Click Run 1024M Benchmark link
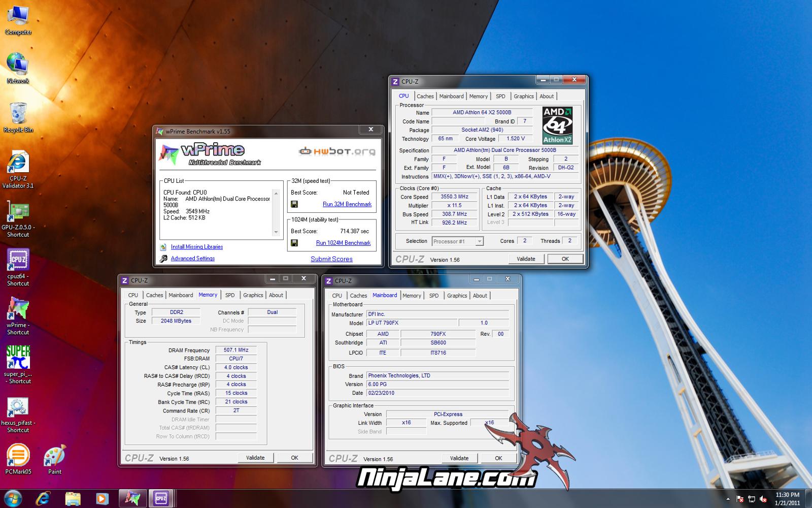Viewport: 812px width, 508px height. click(x=343, y=243)
